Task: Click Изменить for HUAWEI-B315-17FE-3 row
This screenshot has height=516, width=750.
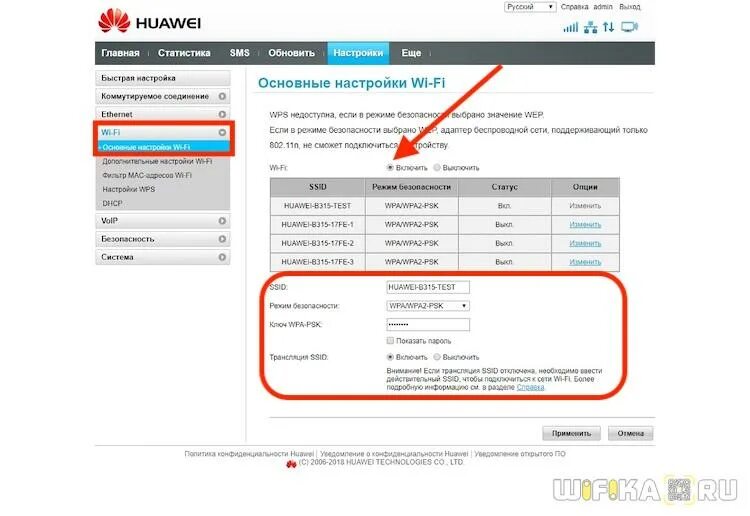Action: [585, 262]
